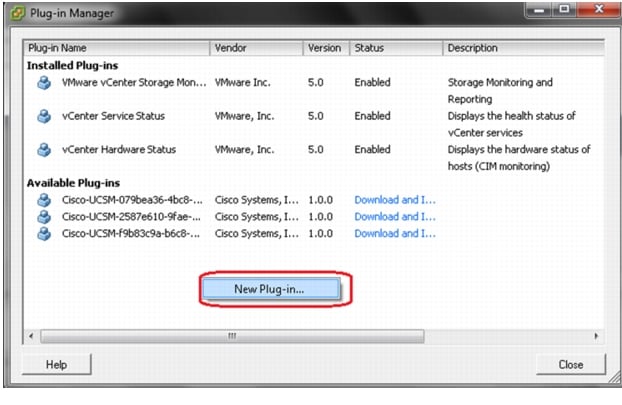Click Enabled status of Storage Monitoring plug-in

372,83
